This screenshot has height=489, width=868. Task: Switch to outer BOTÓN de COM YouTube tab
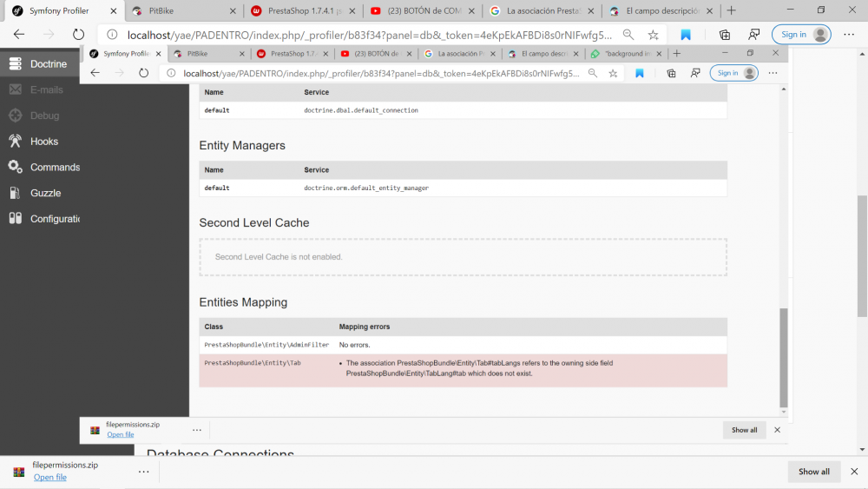[422, 10]
